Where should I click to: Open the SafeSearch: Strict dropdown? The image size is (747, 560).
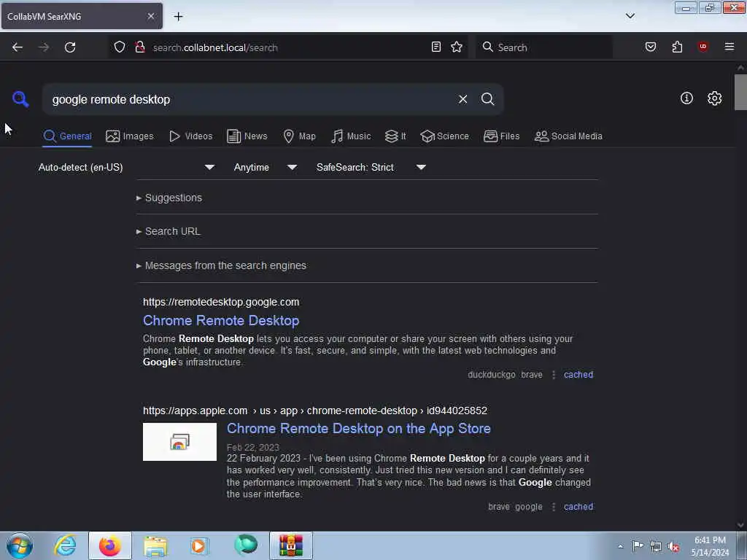coord(371,167)
